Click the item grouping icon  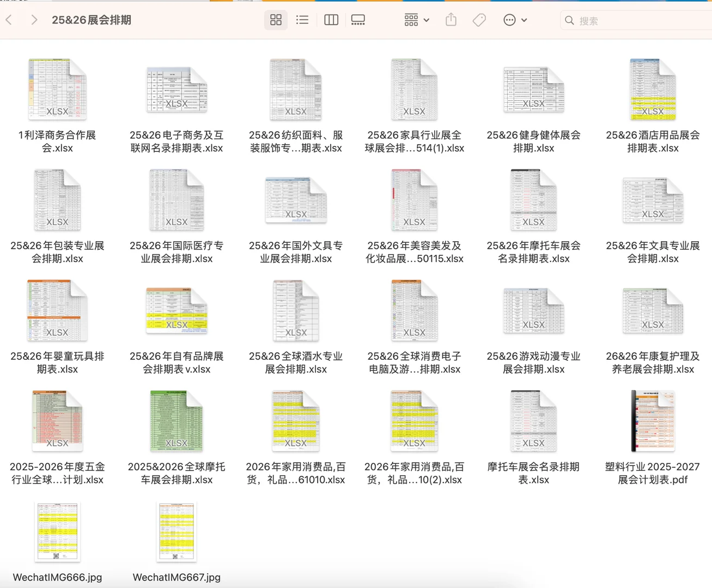click(411, 20)
